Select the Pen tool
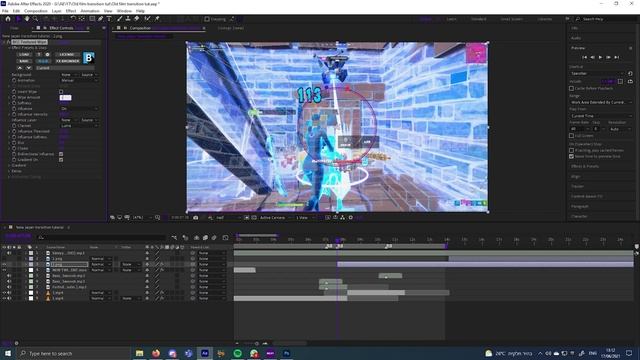Image resolution: width=640 pixels, height=360 pixels. [x=100, y=19]
